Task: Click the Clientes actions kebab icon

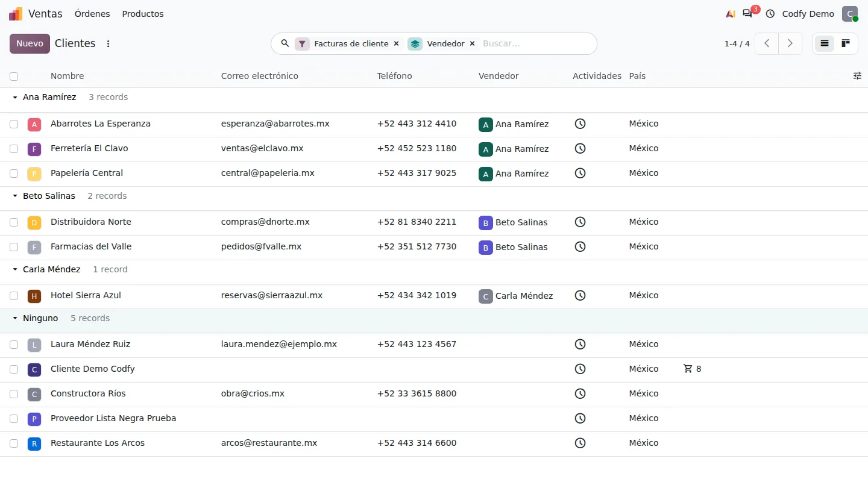Action: point(108,43)
